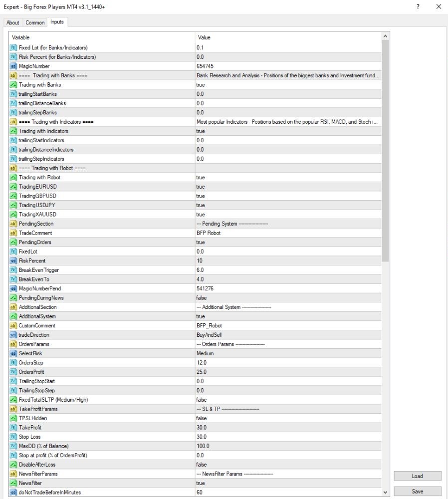Click the Load button

click(418, 476)
